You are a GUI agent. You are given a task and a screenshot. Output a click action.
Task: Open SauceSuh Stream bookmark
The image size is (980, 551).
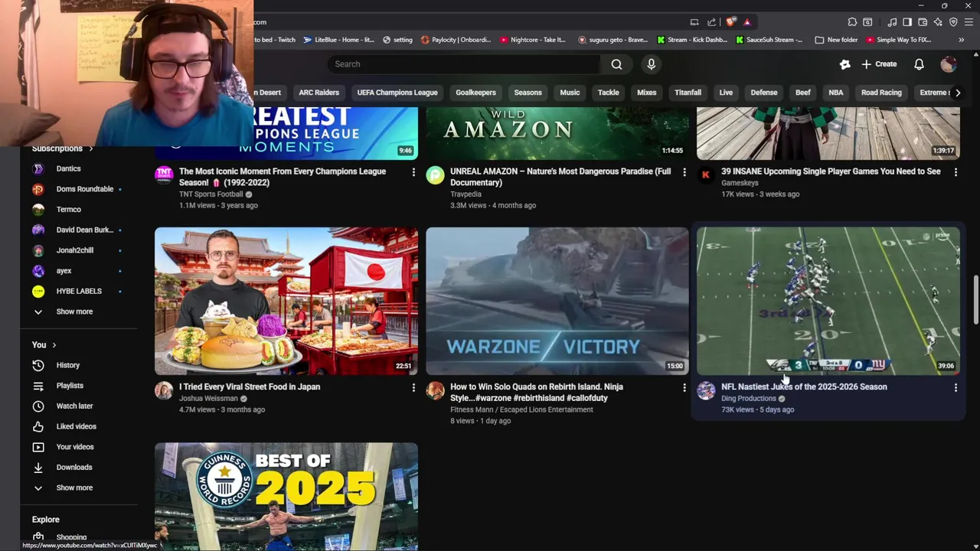[x=769, y=40]
